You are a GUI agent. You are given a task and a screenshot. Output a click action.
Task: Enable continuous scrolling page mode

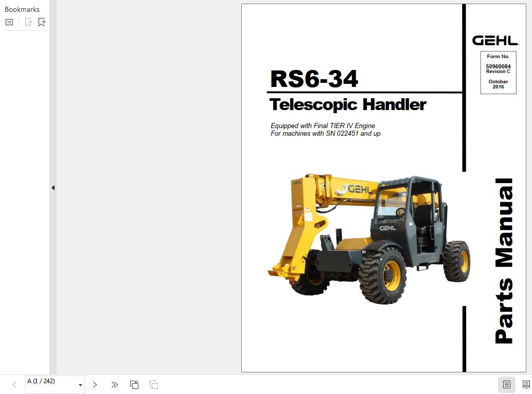526,385
